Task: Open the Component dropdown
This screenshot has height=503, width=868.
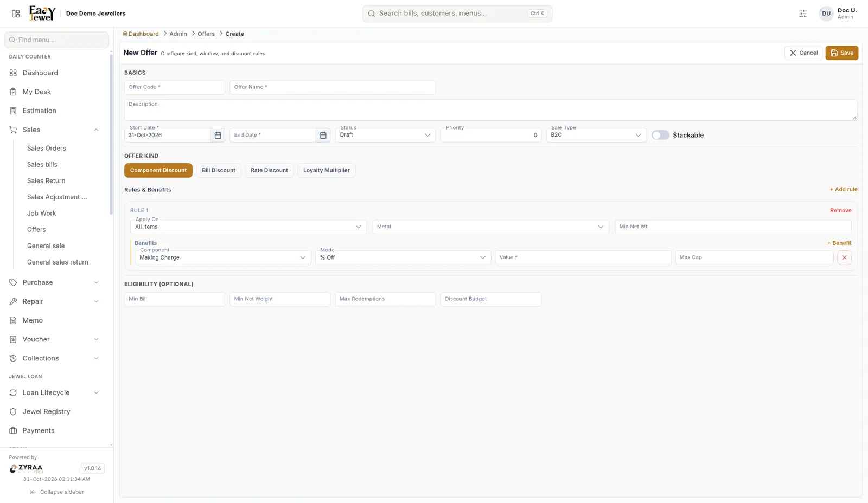Action: pos(223,257)
